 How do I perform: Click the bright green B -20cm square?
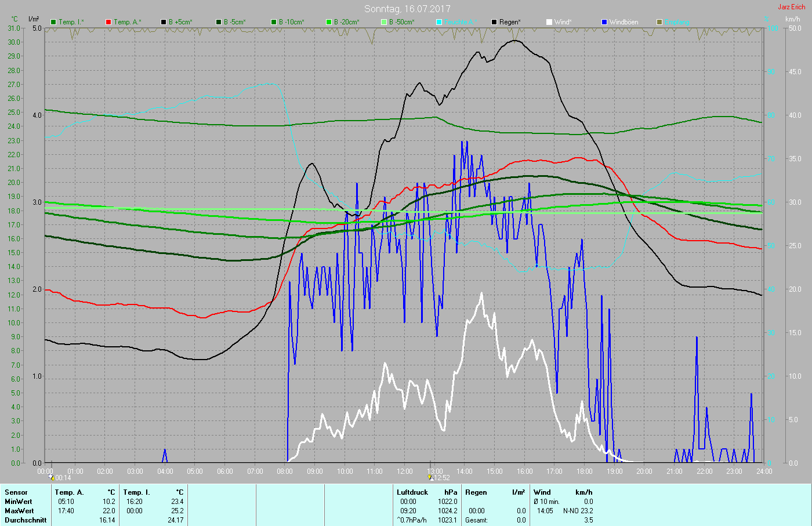[x=329, y=22]
